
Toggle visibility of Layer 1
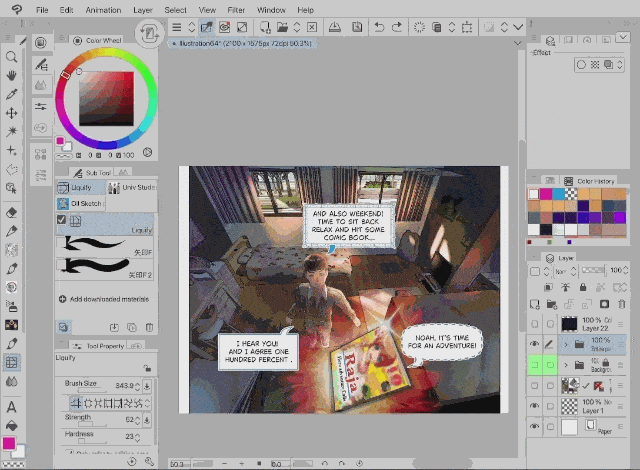pos(534,406)
